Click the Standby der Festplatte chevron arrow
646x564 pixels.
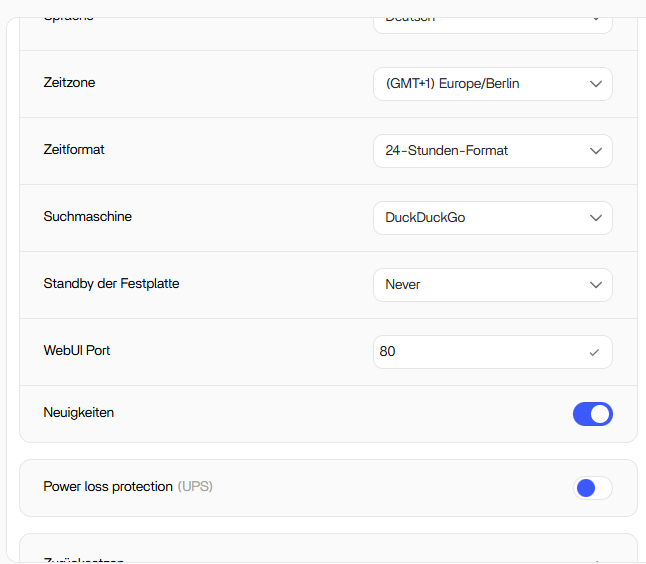point(596,285)
